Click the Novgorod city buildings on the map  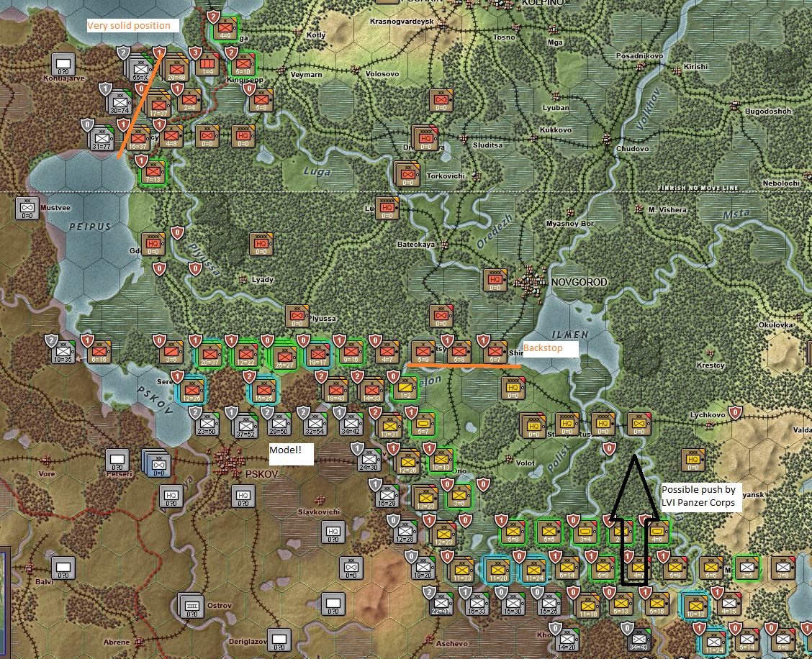pyautogui.click(x=531, y=282)
